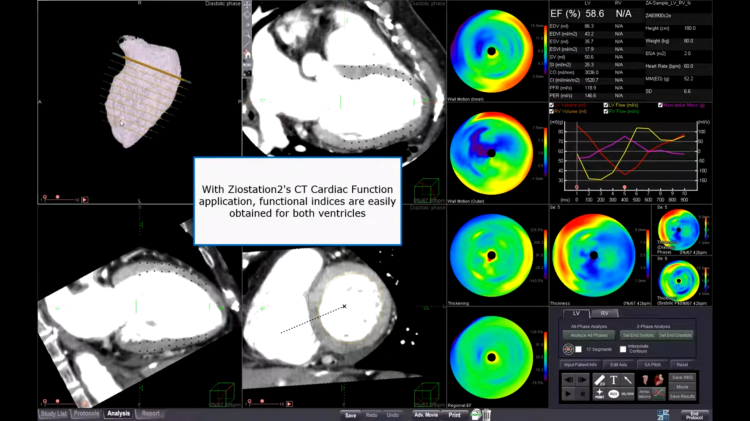Switch to the LV tab
This screenshot has height=421, width=750.
coord(576,313)
